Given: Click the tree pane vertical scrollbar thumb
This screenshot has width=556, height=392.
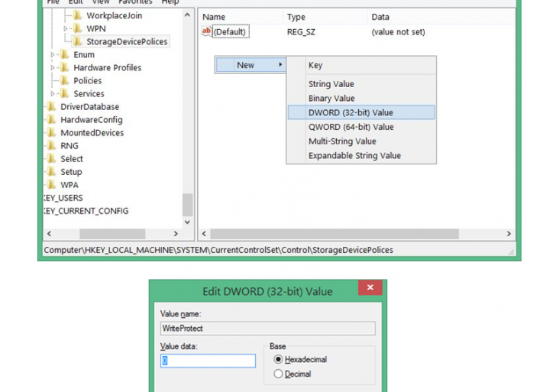Looking at the screenshot, I should (x=187, y=205).
